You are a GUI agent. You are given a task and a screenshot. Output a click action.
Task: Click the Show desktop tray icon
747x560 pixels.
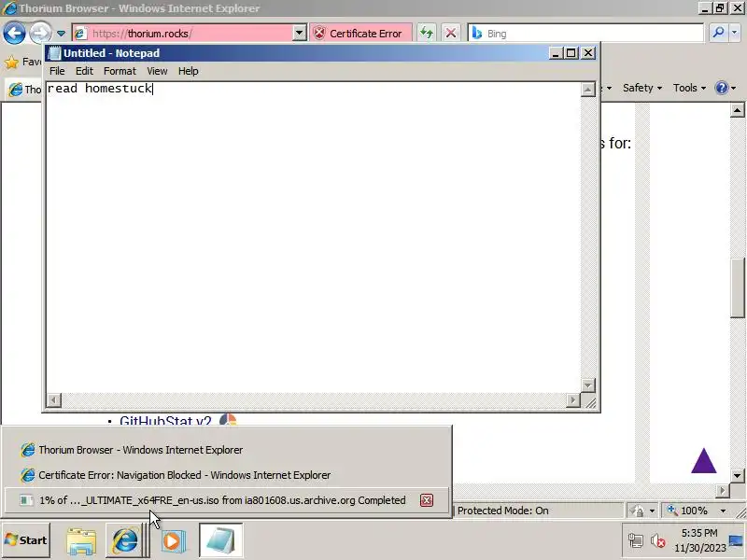(737, 540)
